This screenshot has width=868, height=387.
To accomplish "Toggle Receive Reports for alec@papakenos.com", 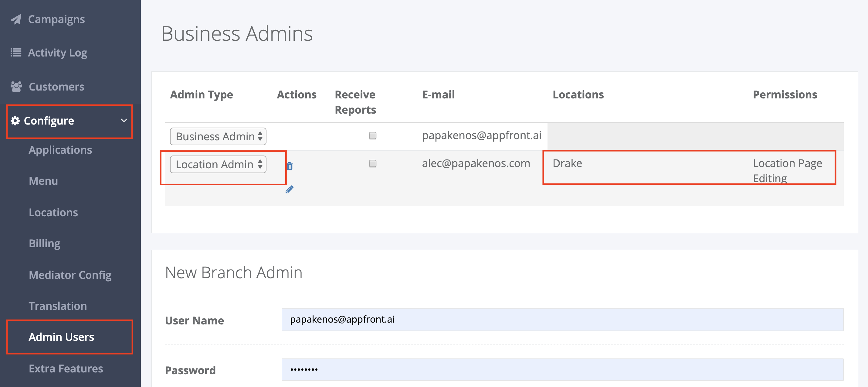I will [x=372, y=164].
